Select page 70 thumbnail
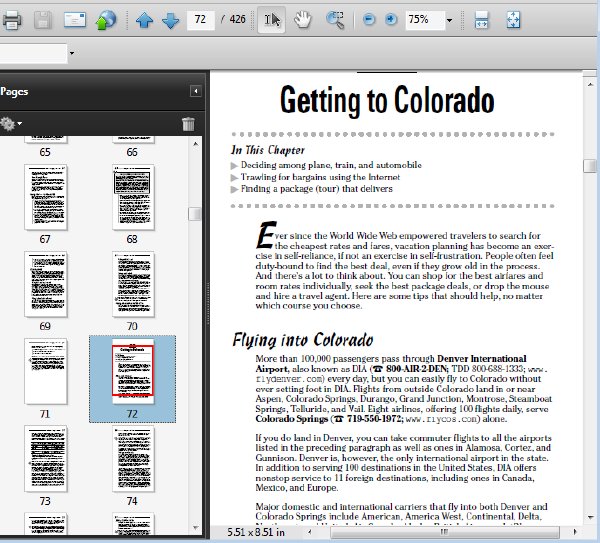 coord(133,284)
